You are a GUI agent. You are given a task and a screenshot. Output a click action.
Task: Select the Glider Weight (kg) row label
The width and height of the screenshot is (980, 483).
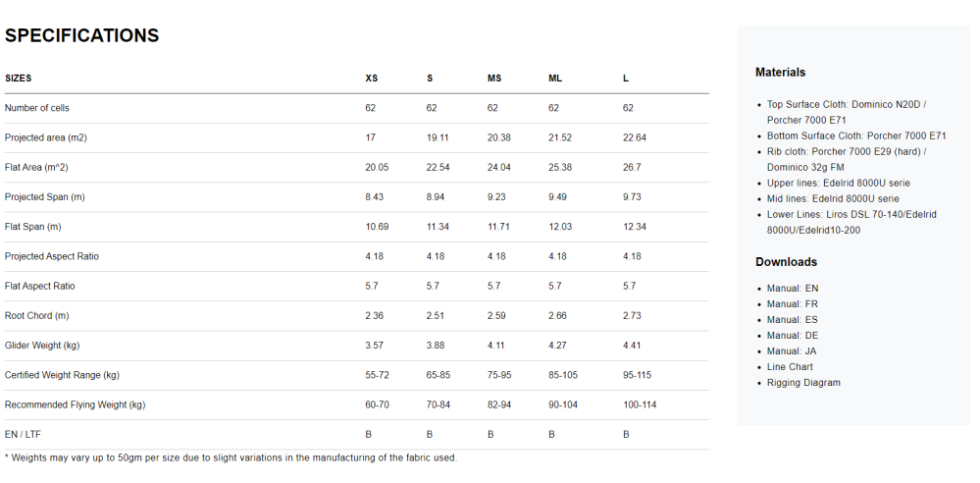coord(42,346)
